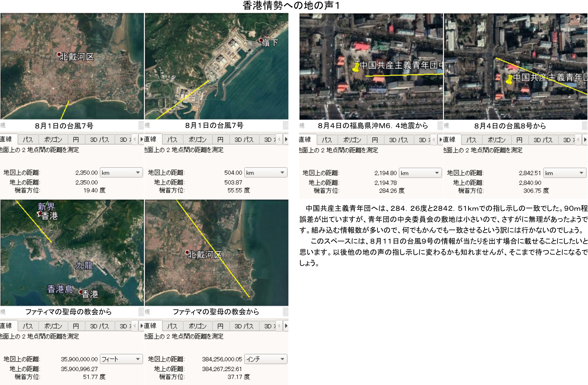This screenshot has height=385, width=588.
Task: Open km unit dropdown next to 2,842.51
Action: coord(565,173)
